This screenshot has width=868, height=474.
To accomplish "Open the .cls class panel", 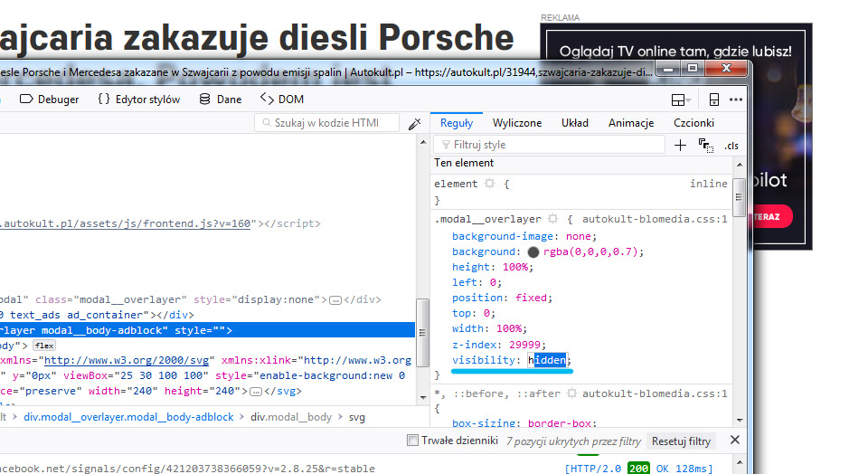I will 731,146.
